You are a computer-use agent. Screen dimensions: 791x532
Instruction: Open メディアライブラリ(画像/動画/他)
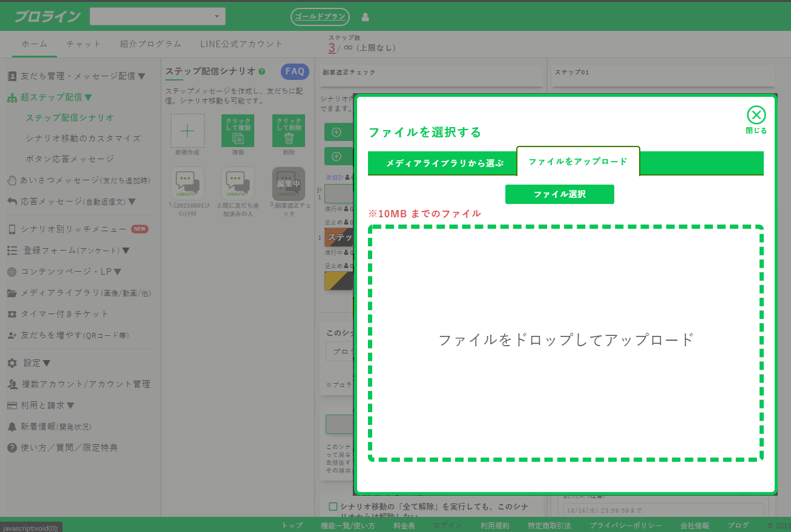coord(79,293)
